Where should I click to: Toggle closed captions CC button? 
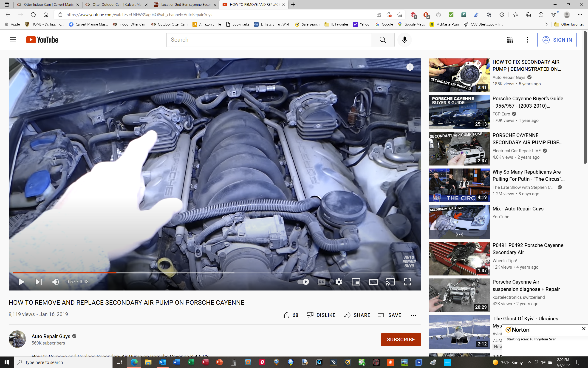pyautogui.click(x=322, y=282)
